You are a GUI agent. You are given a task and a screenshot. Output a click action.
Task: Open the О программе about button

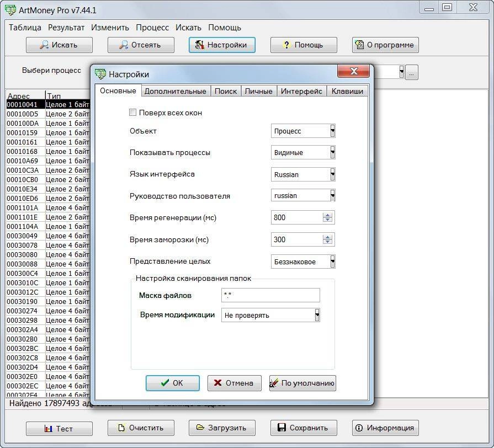[x=385, y=45]
